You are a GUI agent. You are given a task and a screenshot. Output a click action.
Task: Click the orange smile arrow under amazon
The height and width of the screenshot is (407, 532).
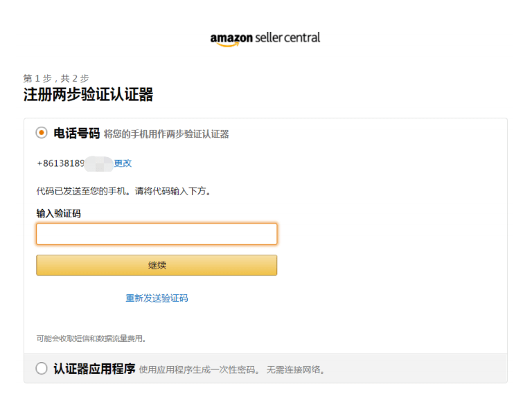pos(228,45)
